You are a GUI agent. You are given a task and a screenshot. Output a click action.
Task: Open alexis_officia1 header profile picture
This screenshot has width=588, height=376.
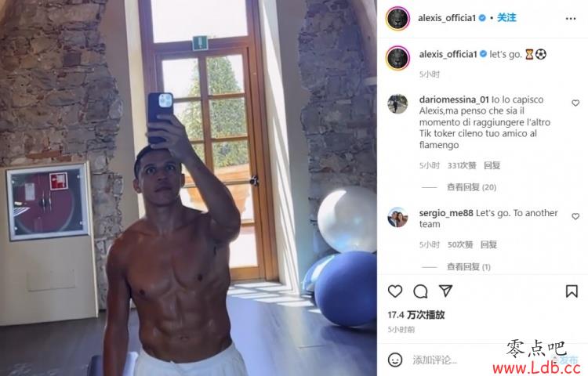pyautogui.click(x=397, y=18)
